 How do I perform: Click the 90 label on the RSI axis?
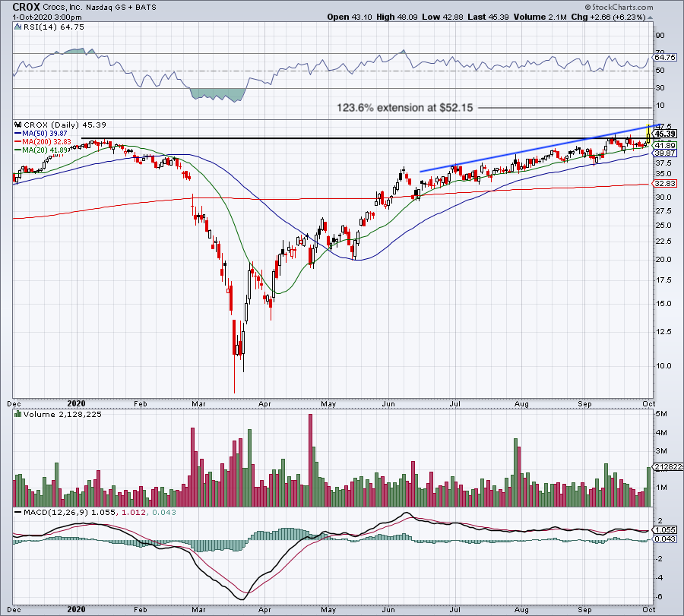tap(660, 35)
